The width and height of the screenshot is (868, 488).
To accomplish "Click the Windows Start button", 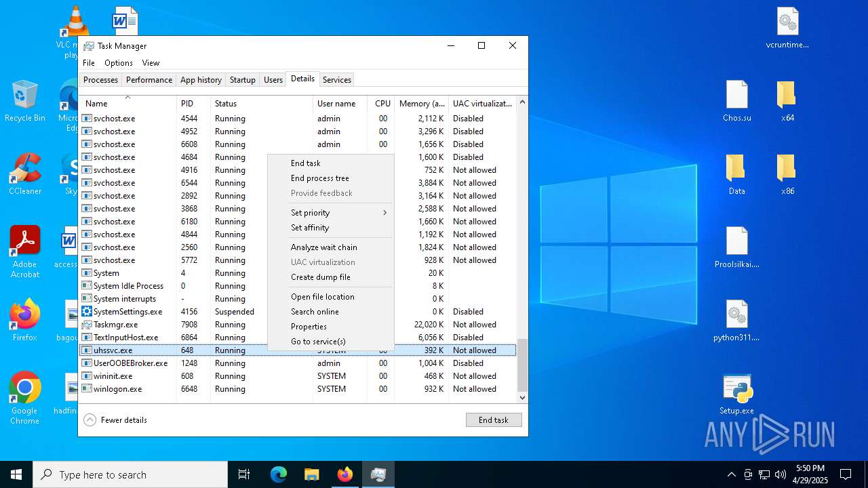I will tap(16, 474).
